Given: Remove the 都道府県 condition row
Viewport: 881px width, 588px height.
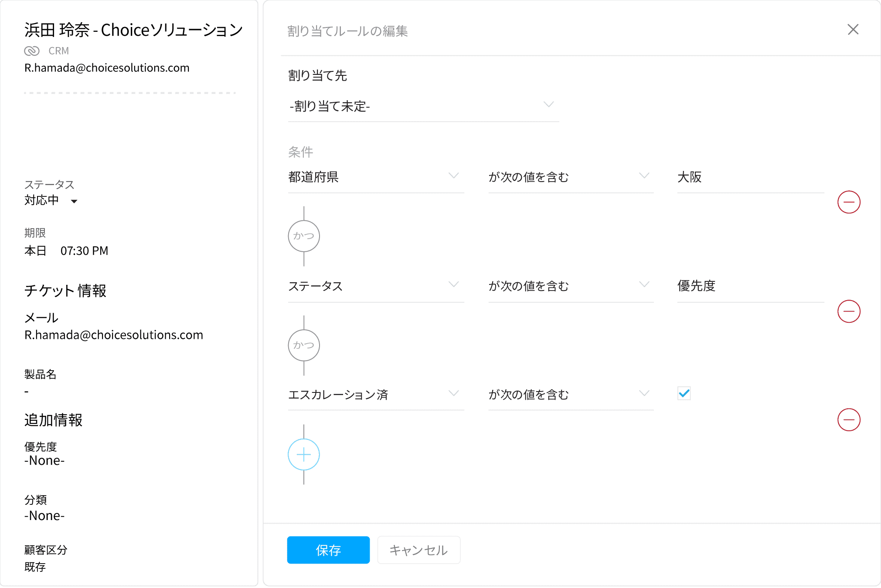Looking at the screenshot, I should click(848, 202).
